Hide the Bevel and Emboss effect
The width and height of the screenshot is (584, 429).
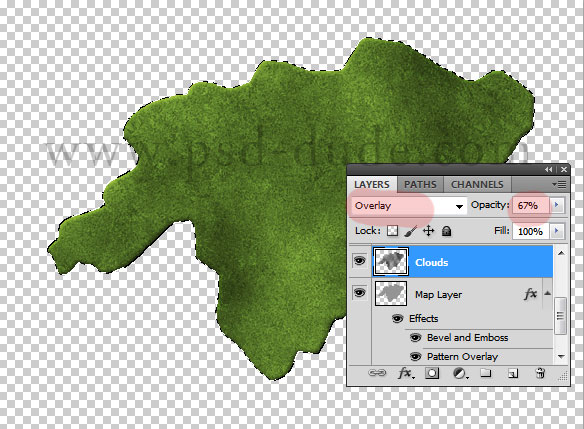click(415, 337)
